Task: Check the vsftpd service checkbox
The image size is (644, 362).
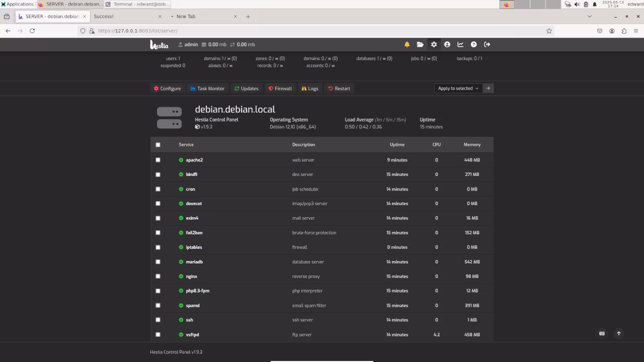Action: 158,335
